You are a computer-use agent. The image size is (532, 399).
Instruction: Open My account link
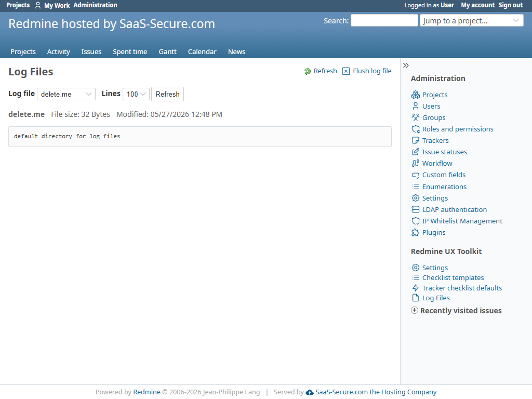pyautogui.click(x=478, y=5)
